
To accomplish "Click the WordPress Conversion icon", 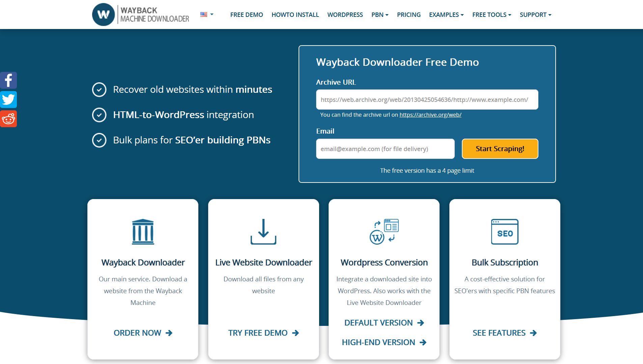I will [x=384, y=231].
